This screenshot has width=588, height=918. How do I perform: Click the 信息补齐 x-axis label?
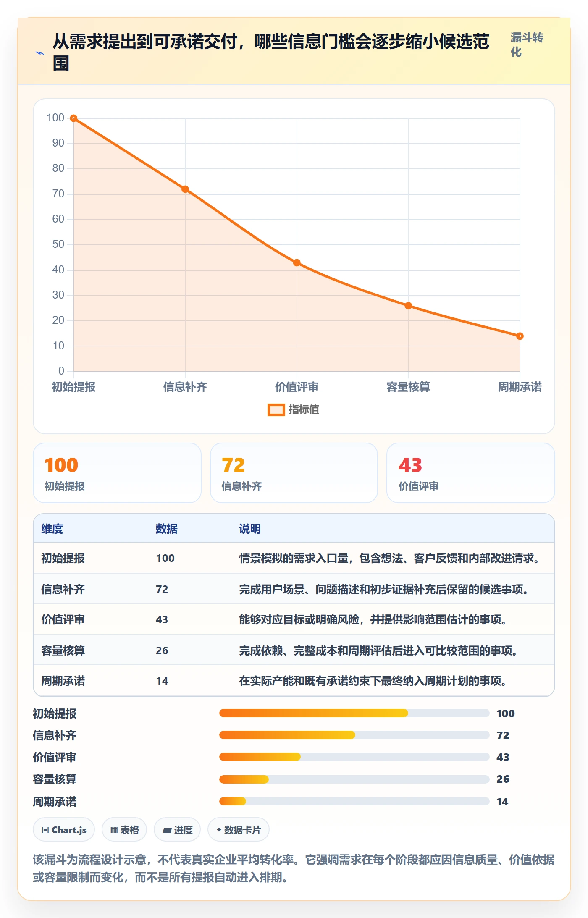[x=185, y=387]
